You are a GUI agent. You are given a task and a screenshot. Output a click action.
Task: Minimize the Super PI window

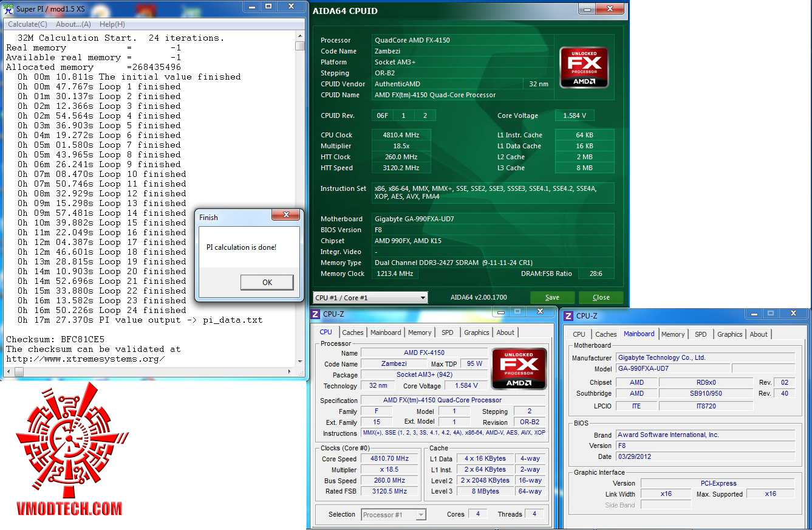pos(253,6)
